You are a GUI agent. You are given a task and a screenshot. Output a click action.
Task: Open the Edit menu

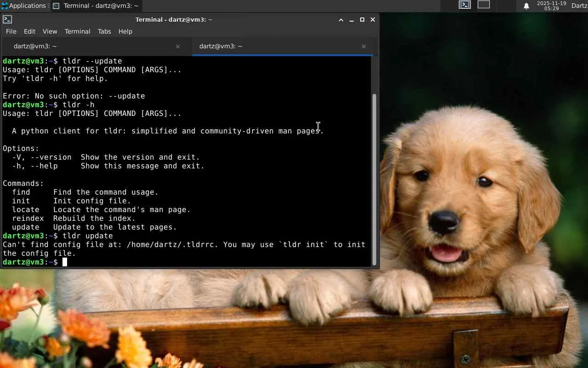point(29,31)
